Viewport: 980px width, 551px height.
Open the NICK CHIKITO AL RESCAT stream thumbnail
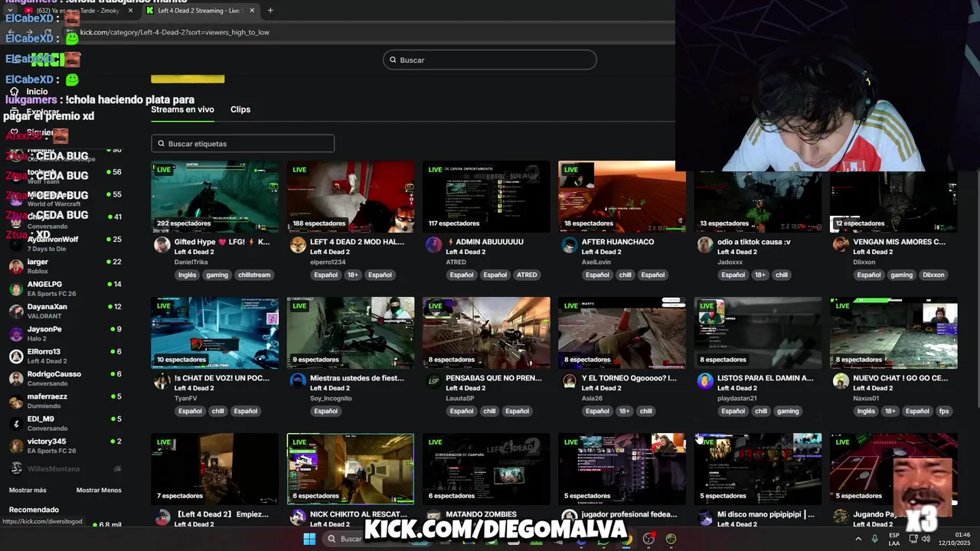tap(351, 469)
